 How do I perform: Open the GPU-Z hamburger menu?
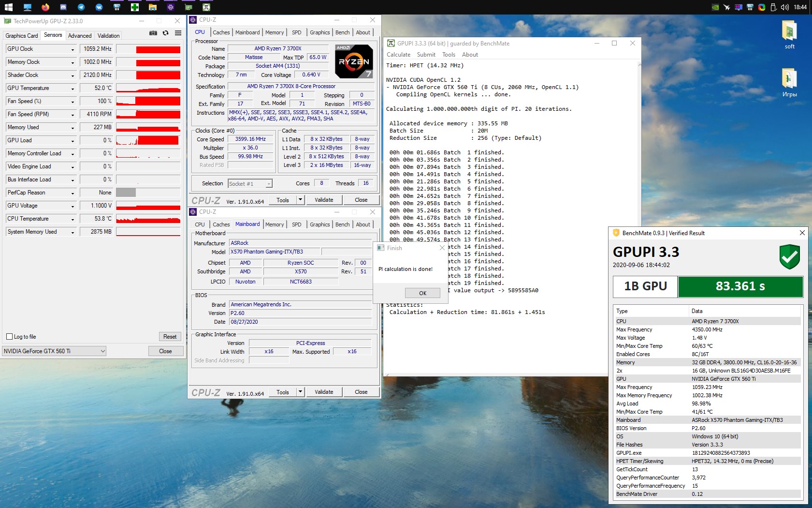178,33
